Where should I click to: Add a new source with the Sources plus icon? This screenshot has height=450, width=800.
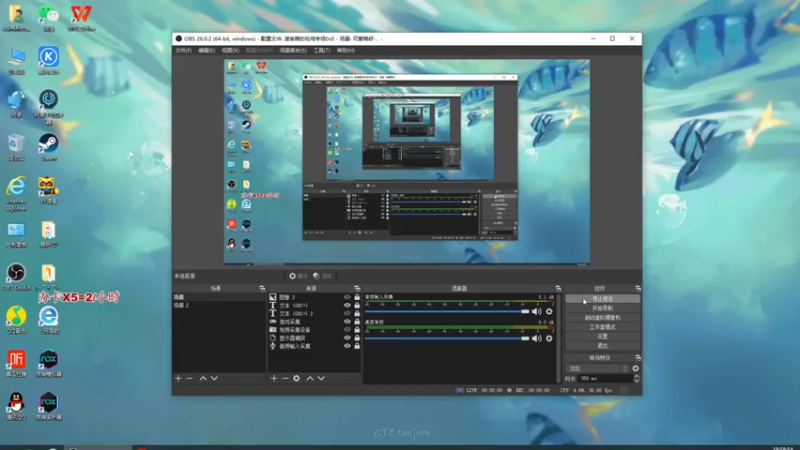(x=274, y=379)
